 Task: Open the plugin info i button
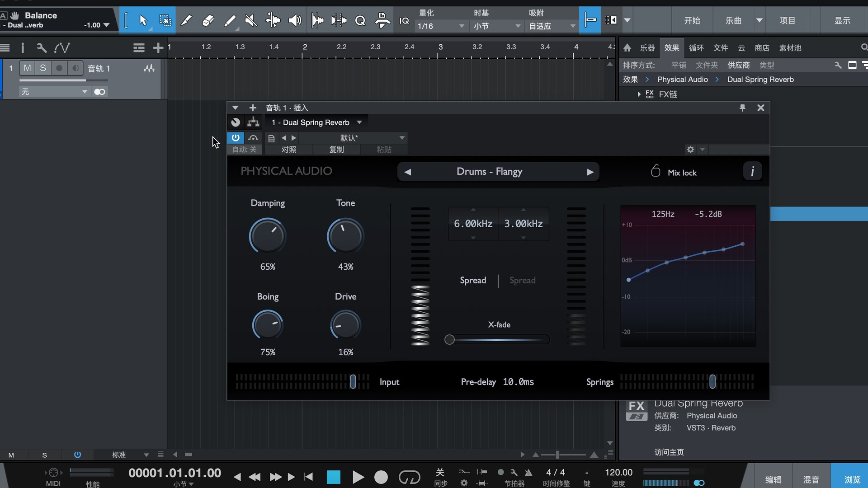752,172
